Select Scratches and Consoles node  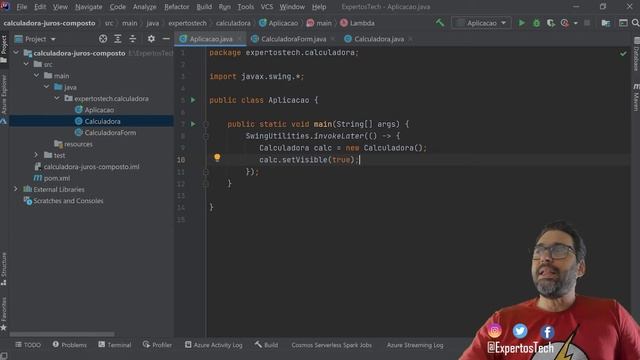click(x=68, y=201)
